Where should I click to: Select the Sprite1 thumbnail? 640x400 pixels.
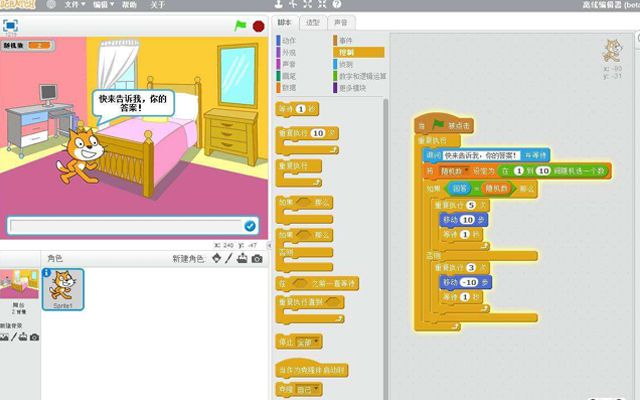(65, 289)
